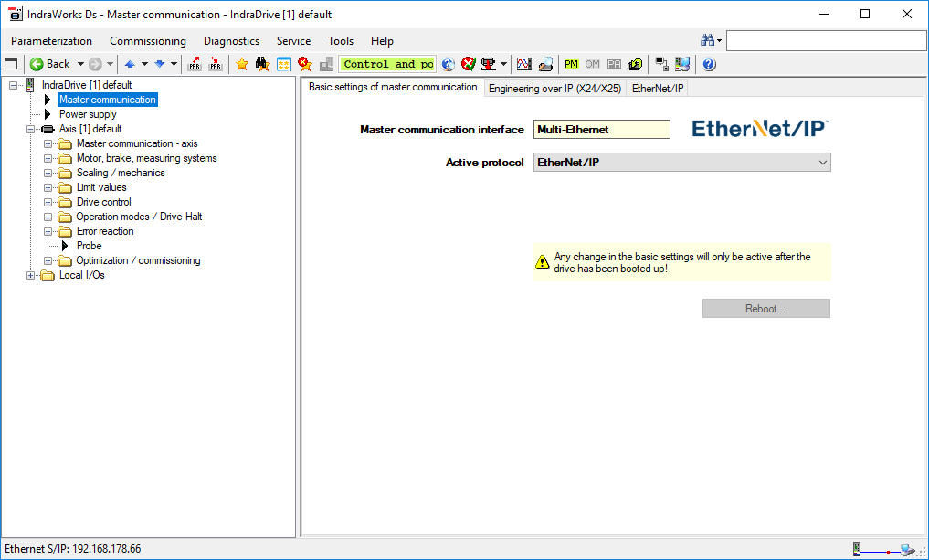This screenshot has width=929, height=560.
Task: Switch to Engineering over IP (X24/X25) tab
Action: coord(555,89)
